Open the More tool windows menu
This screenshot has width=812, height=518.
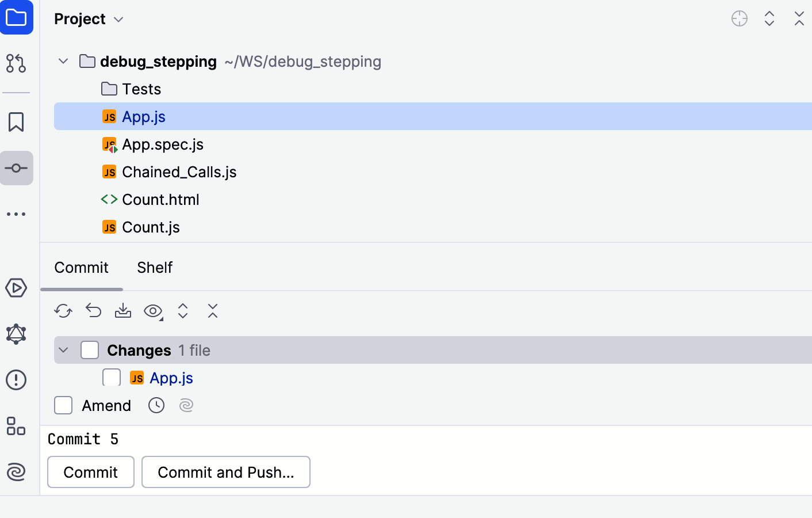tap(17, 214)
